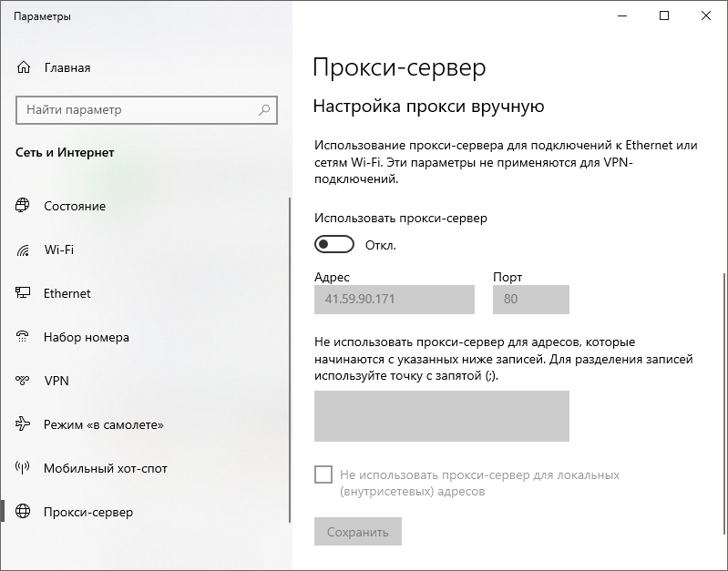Click the Wi-Fi signal icon in sidebar
This screenshot has height=571, width=728.
coord(22,250)
